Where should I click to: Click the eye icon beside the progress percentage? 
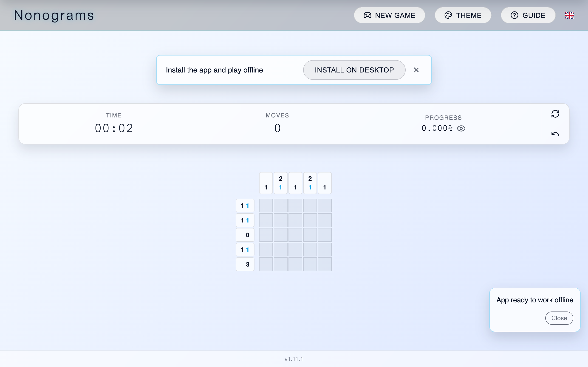point(461,128)
